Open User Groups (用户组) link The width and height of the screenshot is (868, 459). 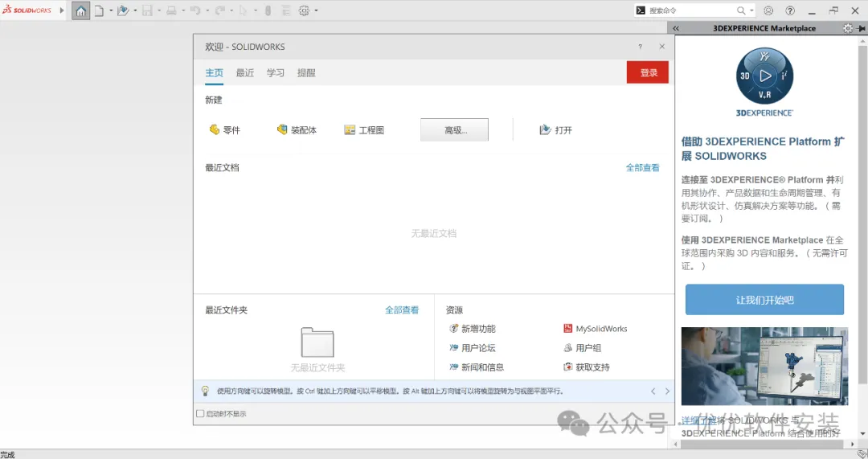click(583, 348)
